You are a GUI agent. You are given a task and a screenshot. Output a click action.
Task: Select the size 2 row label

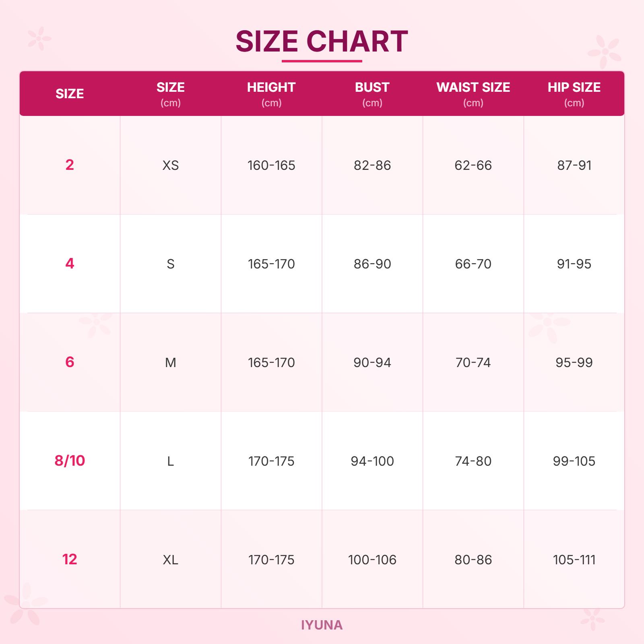click(x=70, y=165)
